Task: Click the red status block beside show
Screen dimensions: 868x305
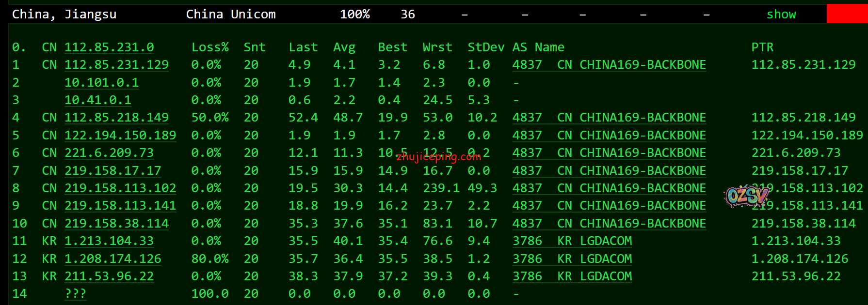Action: pos(847,14)
